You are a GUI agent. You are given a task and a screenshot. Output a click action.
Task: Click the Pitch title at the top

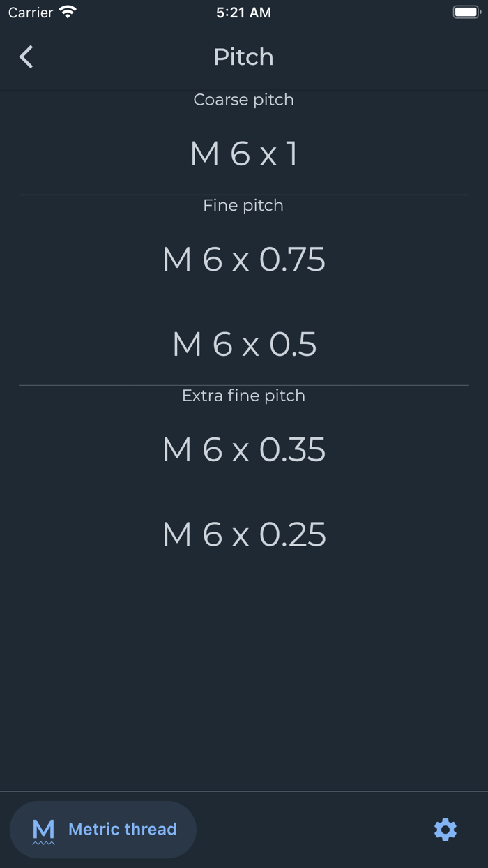click(x=243, y=57)
